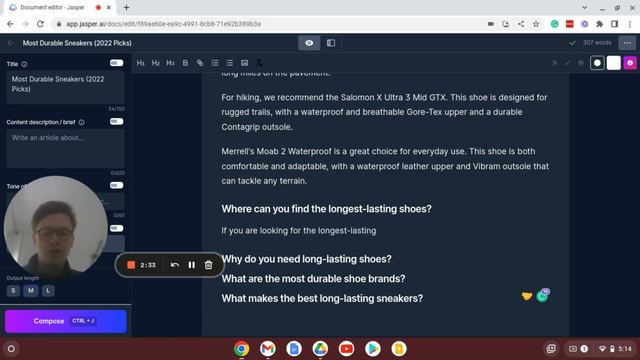The height and width of the screenshot is (360, 640).
Task: Open a new browser tab
Action: click(127, 7)
